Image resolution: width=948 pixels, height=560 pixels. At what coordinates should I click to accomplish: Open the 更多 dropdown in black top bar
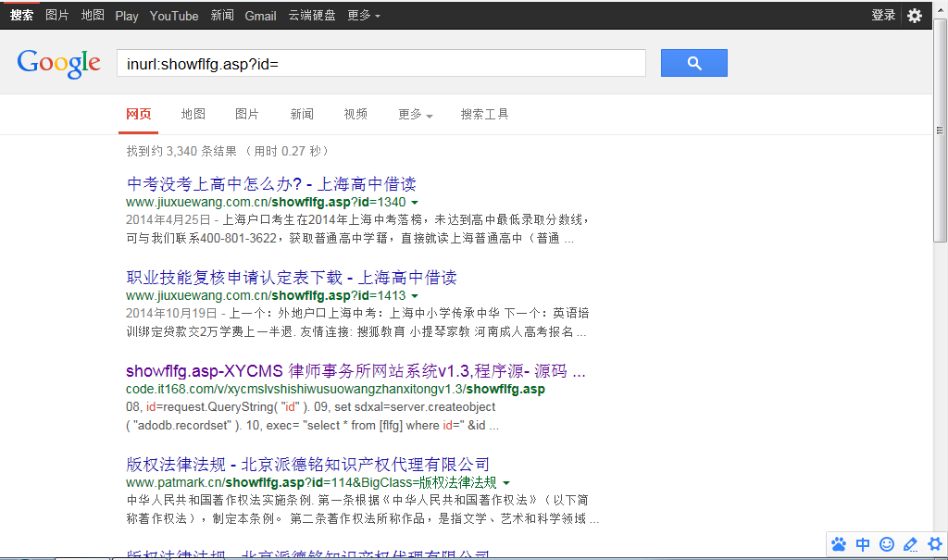point(363,16)
